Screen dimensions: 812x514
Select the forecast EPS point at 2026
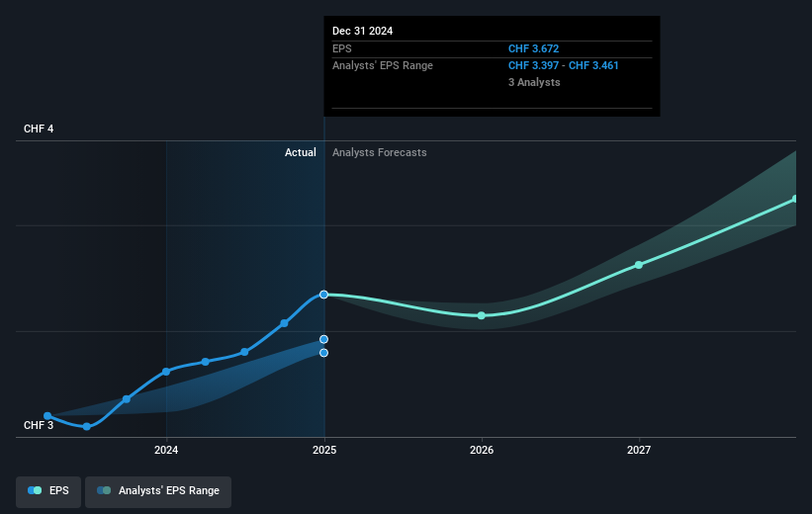coord(481,315)
